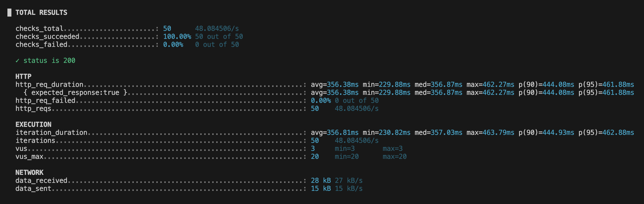The height and width of the screenshot is (204, 644).
Task: Click the data_received 28 kB value
Action: click(x=321, y=181)
